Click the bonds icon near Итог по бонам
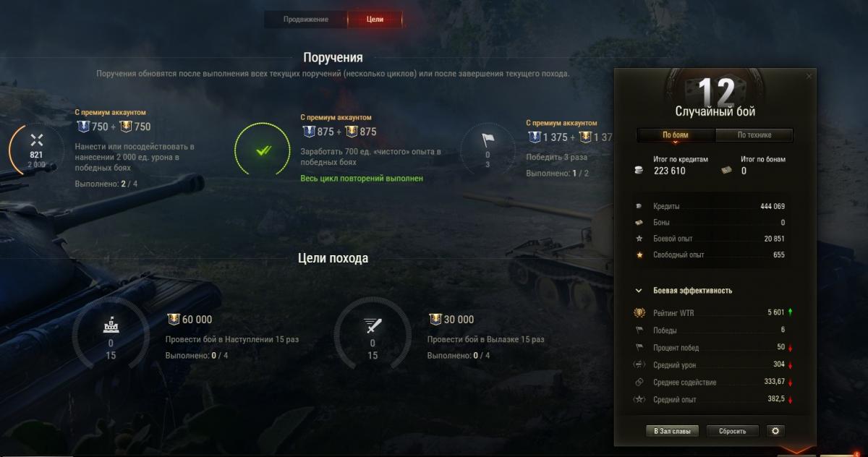Image resolution: width=868 pixels, height=457 pixels. pos(728,171)
